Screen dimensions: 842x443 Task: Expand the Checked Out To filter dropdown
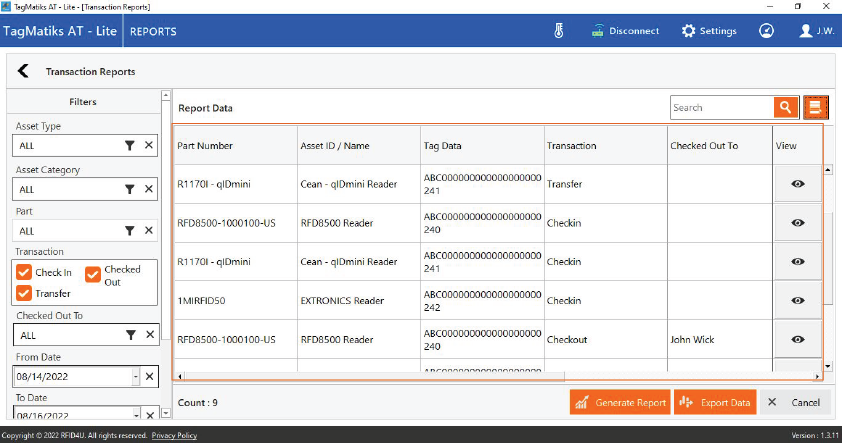pos(129,335)
